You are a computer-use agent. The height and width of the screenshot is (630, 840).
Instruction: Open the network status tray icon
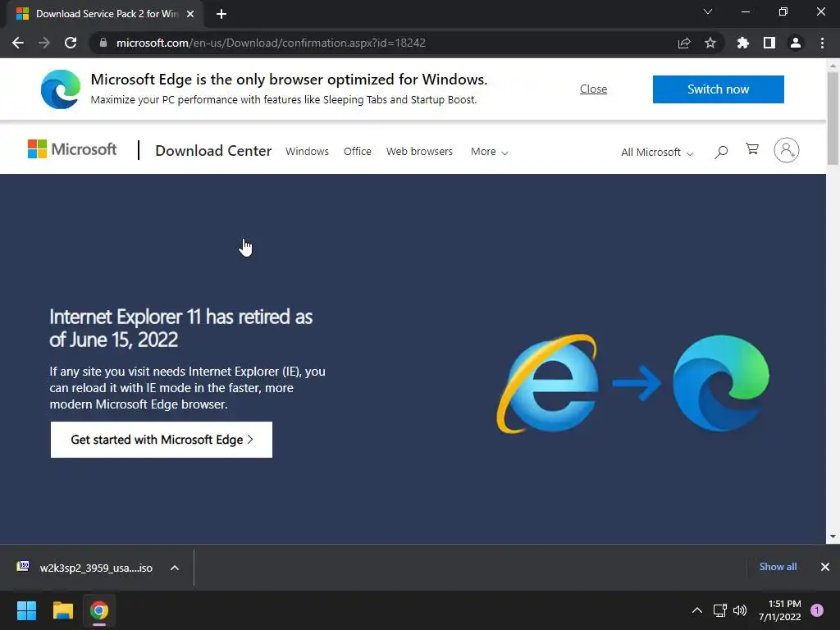click(719, 609)
